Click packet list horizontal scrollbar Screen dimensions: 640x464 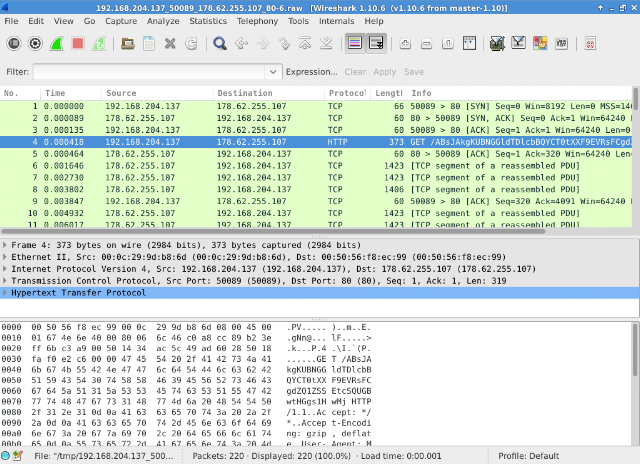(x=273, y=231)
